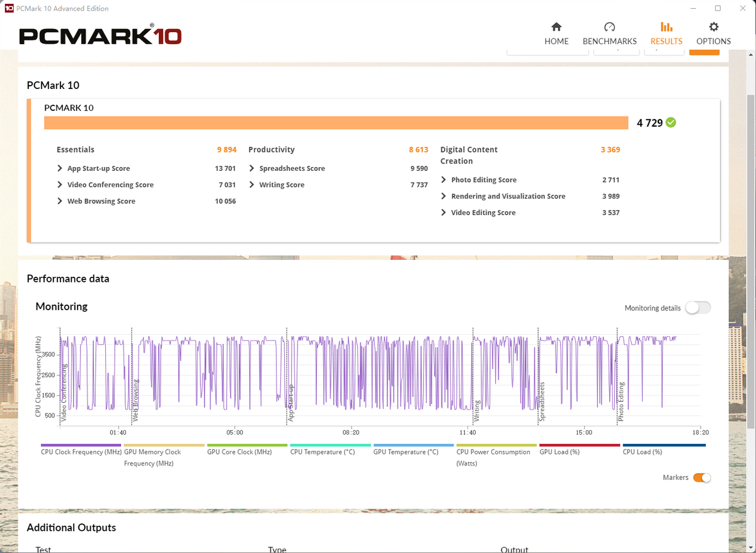Click the home house icon
The width and height of the screenshot is (756, 553).
point(556,26)
